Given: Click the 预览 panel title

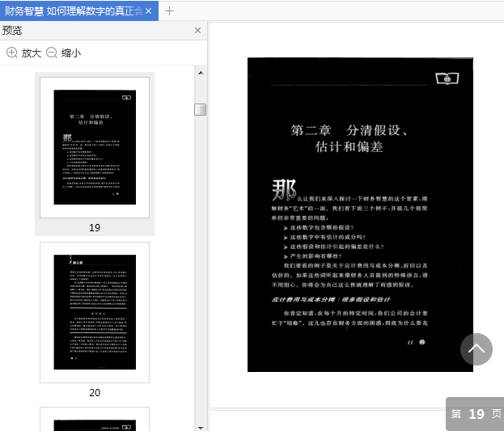Looking at the screenshot, I should coord(13,31).
